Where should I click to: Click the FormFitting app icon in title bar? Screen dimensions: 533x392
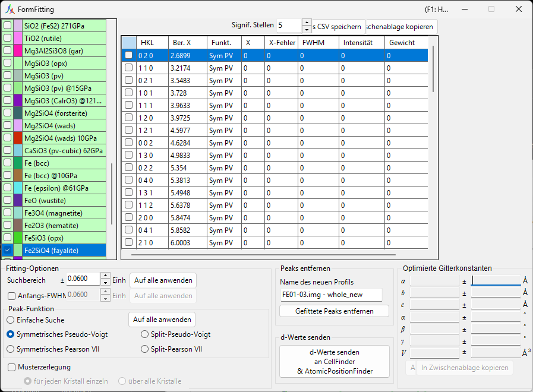point(10,9)
